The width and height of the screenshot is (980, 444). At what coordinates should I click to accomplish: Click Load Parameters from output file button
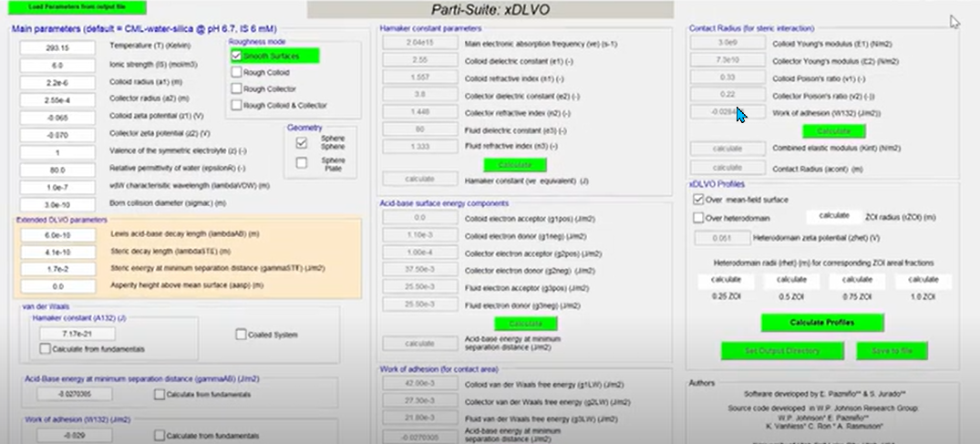point(77,7)
